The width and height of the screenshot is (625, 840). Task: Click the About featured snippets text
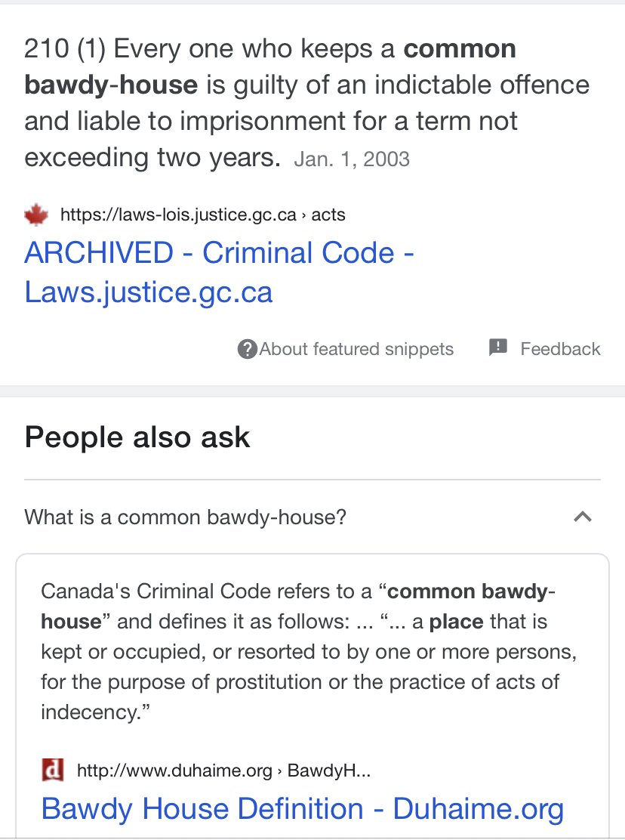356,349
